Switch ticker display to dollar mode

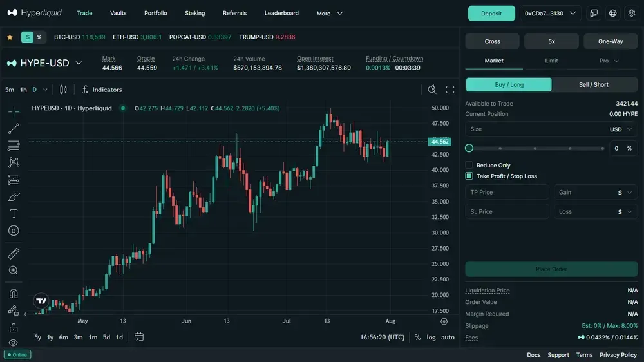click(28, 37)
